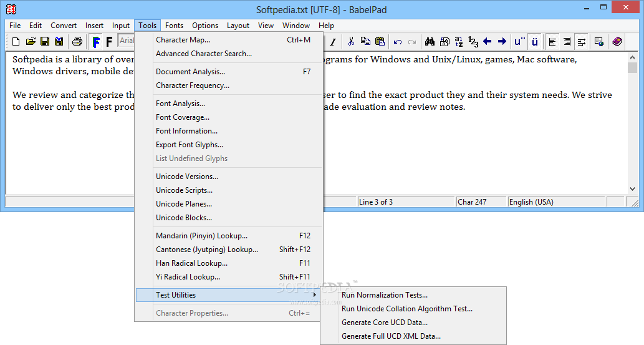
Task: Click the black F single font icon
Action: coord(109,42)
